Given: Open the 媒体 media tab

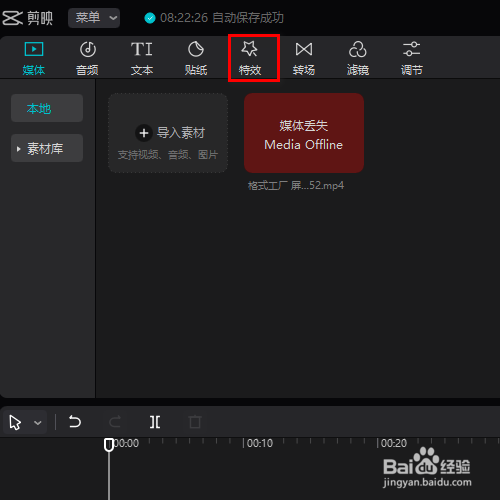Looking at the screenshot, I should [x=34, y=58].
